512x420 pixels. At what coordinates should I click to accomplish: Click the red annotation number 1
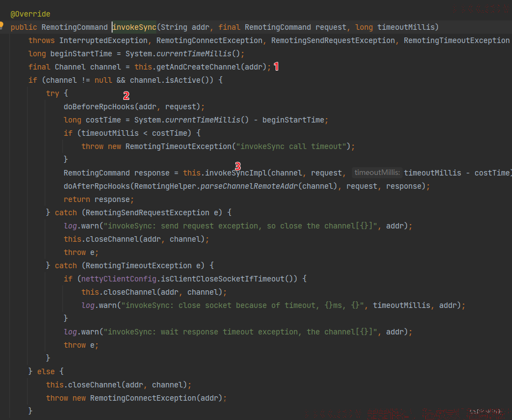276,67
